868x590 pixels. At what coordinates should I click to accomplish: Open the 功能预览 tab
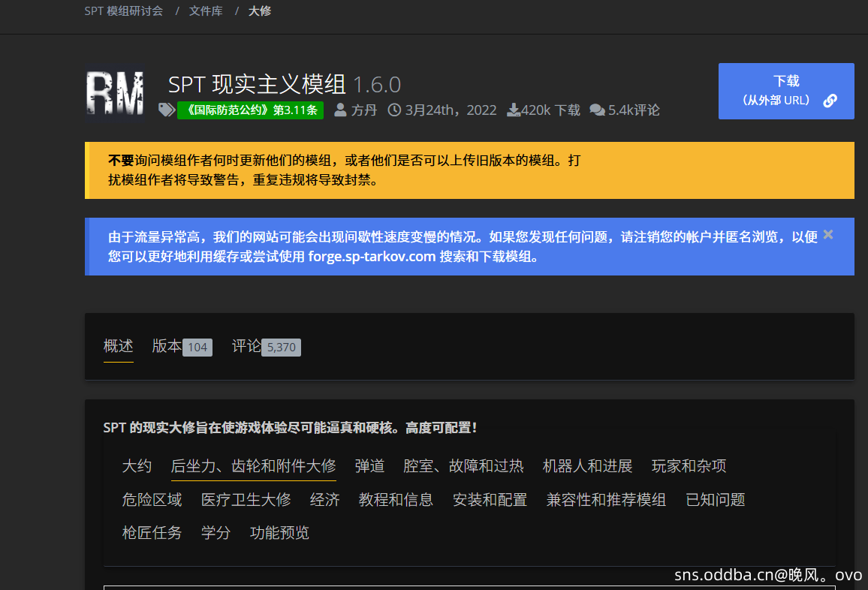[x=279, y=532]
